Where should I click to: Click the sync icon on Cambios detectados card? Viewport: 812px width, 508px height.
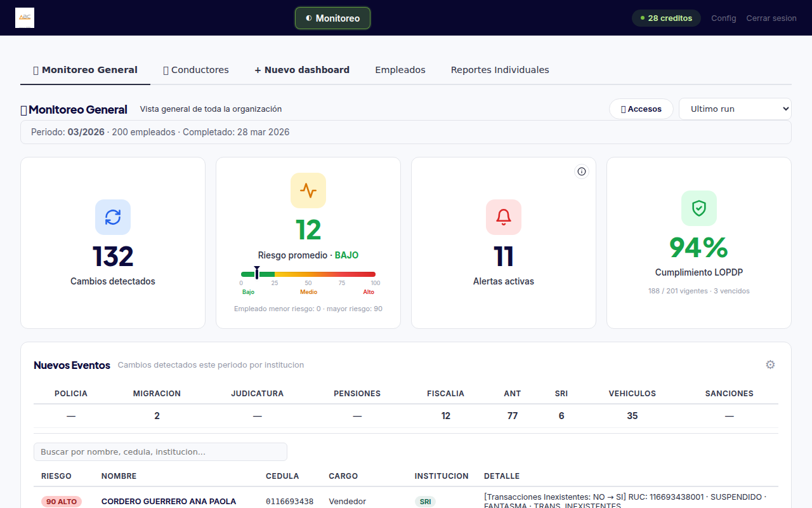[112, 217]
